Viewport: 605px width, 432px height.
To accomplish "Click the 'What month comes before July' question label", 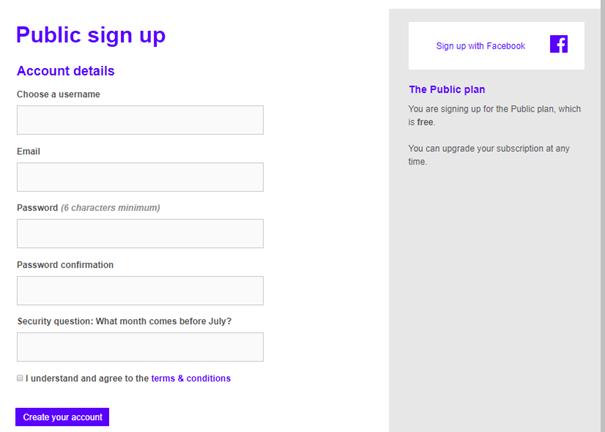I will click(124, 321).
